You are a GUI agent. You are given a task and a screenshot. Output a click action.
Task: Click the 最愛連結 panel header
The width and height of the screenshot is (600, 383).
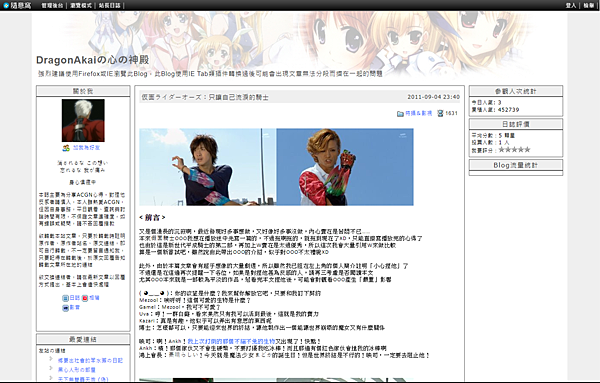point(83,339)
